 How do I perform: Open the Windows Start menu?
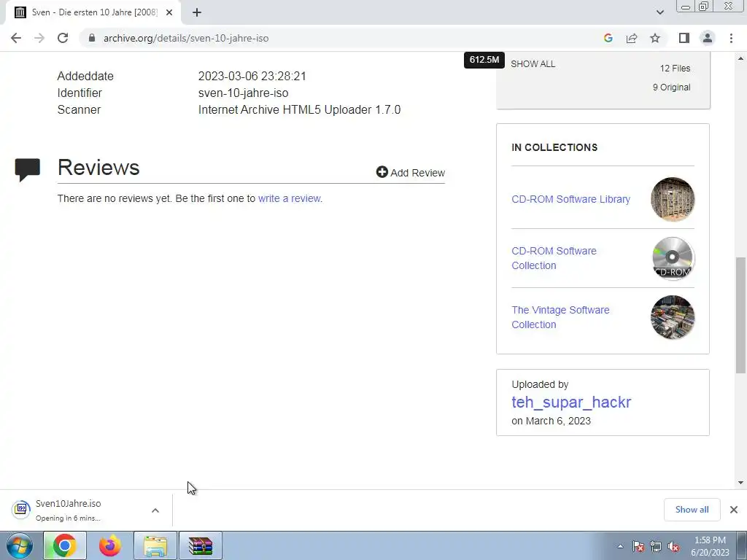point(20,545)
